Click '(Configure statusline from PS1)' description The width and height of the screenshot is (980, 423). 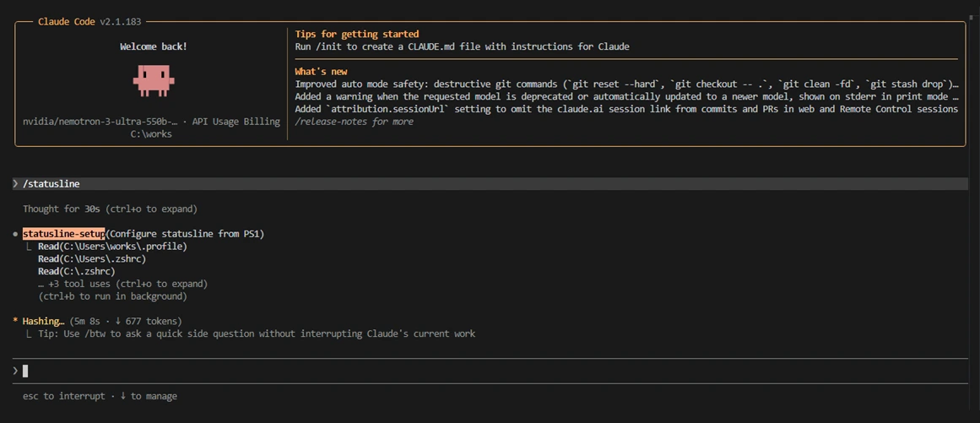[x=185, y=234]
